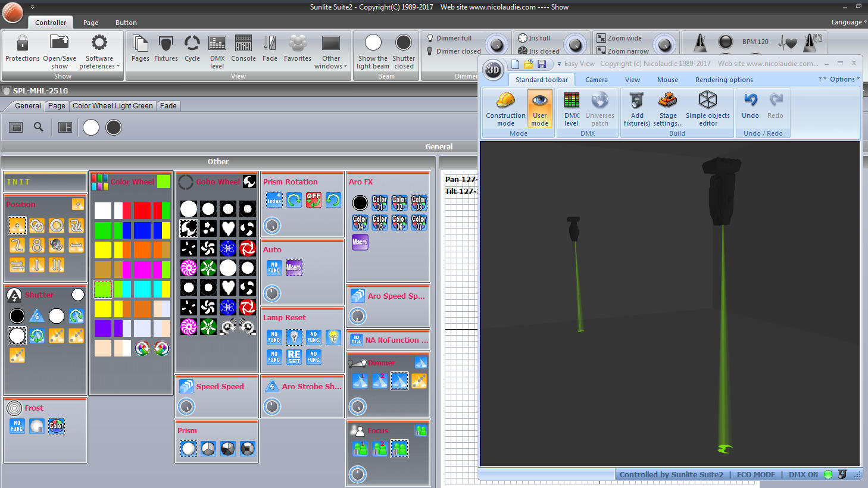Open the Console view
Image resolution: width=868 pixels, height=488 pixels.
pos(243,48)
